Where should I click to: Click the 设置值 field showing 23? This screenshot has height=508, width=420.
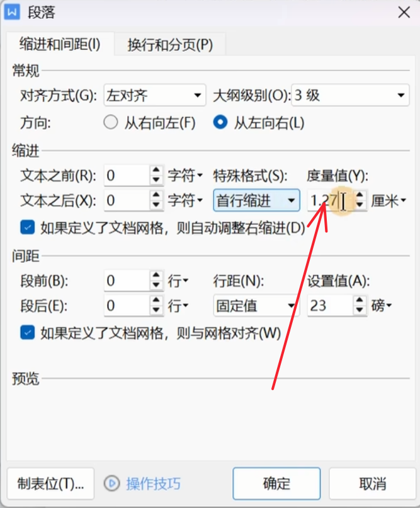point(329,306)
